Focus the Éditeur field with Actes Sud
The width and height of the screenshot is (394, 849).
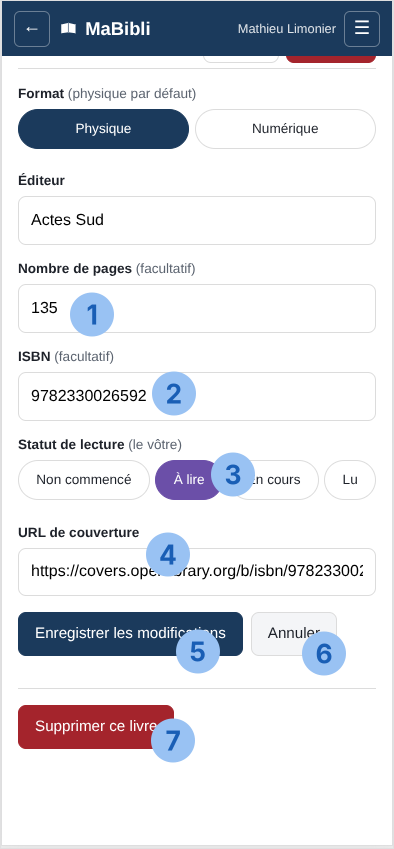click(x=197, y=220)
